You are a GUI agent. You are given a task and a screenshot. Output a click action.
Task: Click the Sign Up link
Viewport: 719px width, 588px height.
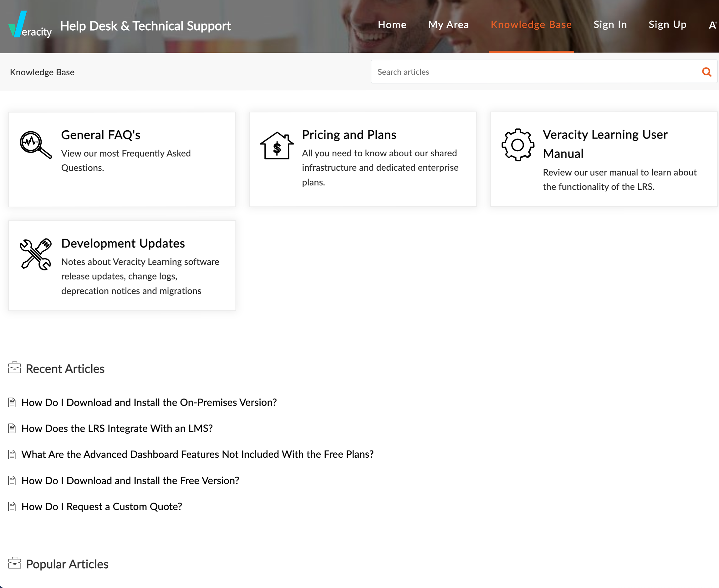pyautogui.click(x=667, y=24)
